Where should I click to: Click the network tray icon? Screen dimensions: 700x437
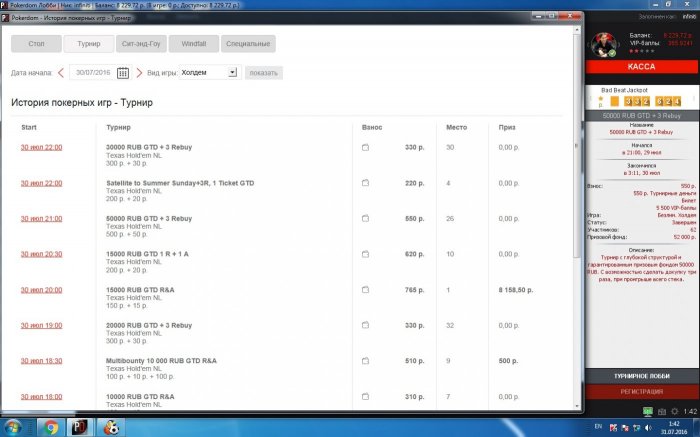click(x=637, y=428)
